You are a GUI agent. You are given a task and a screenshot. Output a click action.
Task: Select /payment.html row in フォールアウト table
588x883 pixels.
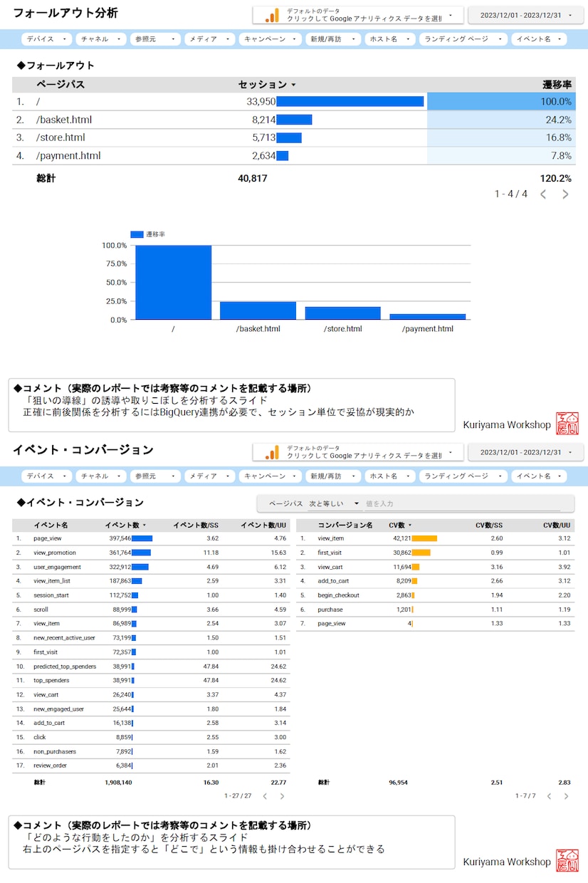coord(294,156)
